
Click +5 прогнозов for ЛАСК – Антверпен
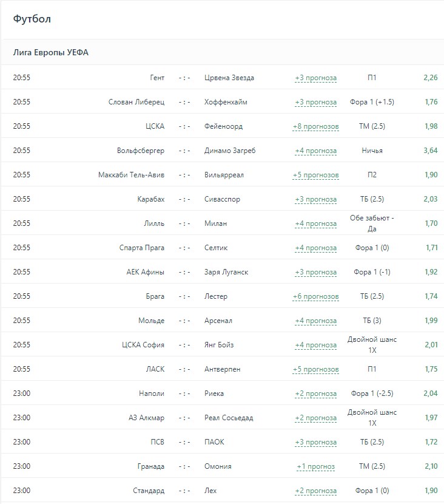[x=315, y=369]
